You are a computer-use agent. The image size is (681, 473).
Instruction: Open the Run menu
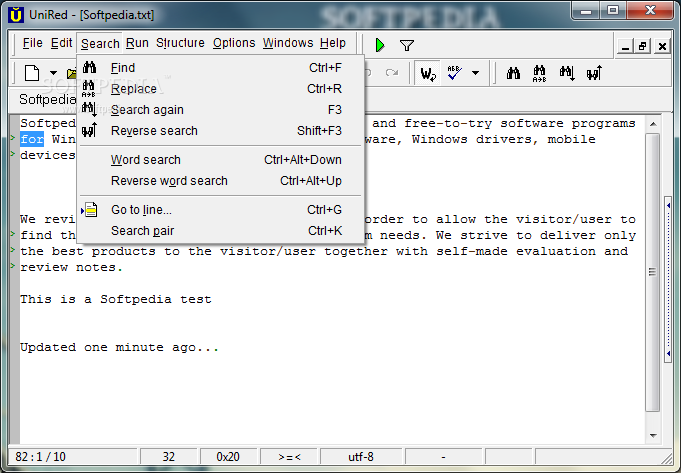(137, 43)
